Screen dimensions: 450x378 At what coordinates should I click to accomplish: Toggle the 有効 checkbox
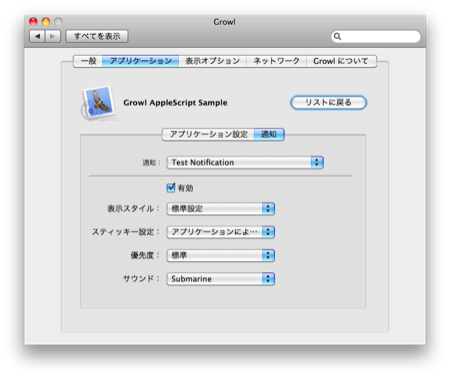[x=171, y=188]
